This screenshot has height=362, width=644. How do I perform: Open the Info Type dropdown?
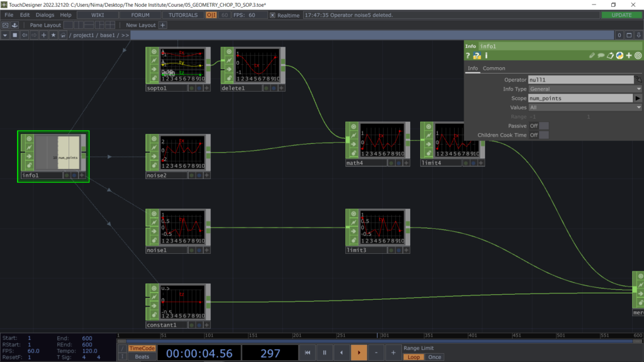click(585, 89)
